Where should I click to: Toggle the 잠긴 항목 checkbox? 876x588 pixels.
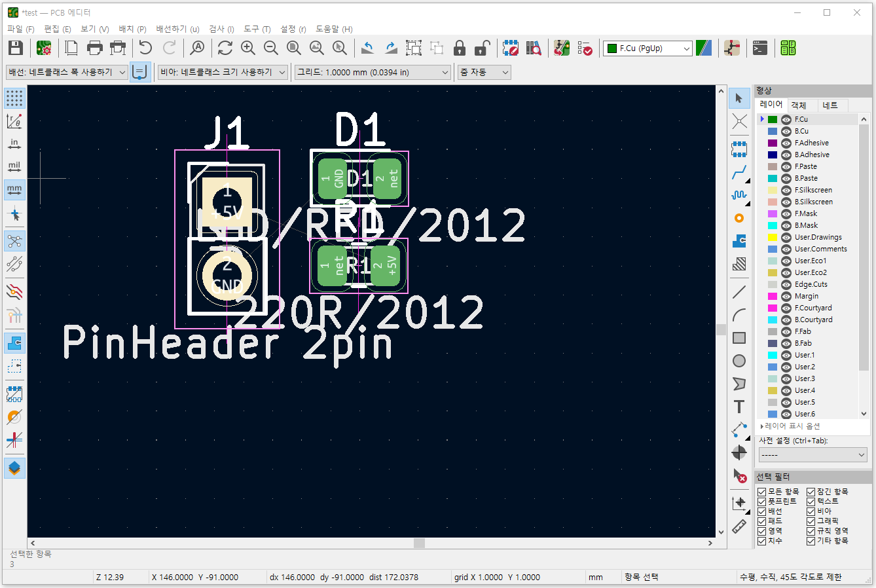click(811, 492)
